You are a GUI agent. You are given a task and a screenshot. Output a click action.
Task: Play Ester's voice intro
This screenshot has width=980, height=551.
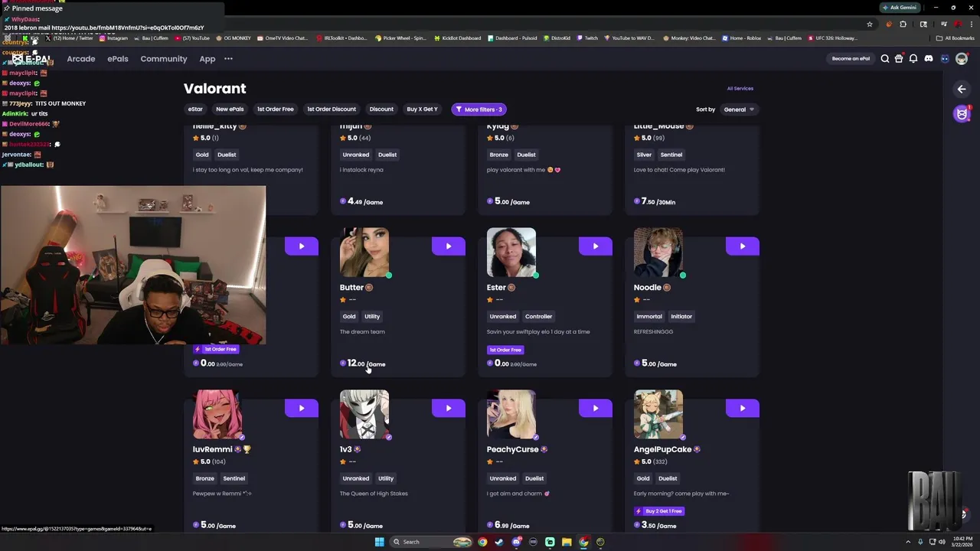coord(596,246)
